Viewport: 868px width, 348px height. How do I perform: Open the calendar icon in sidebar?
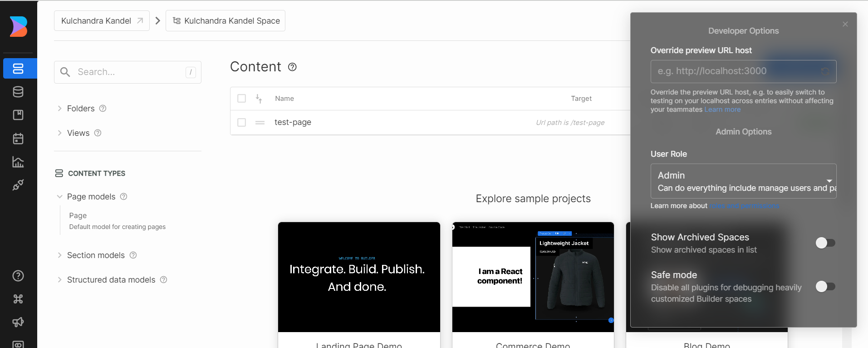[x=18, y=139]
